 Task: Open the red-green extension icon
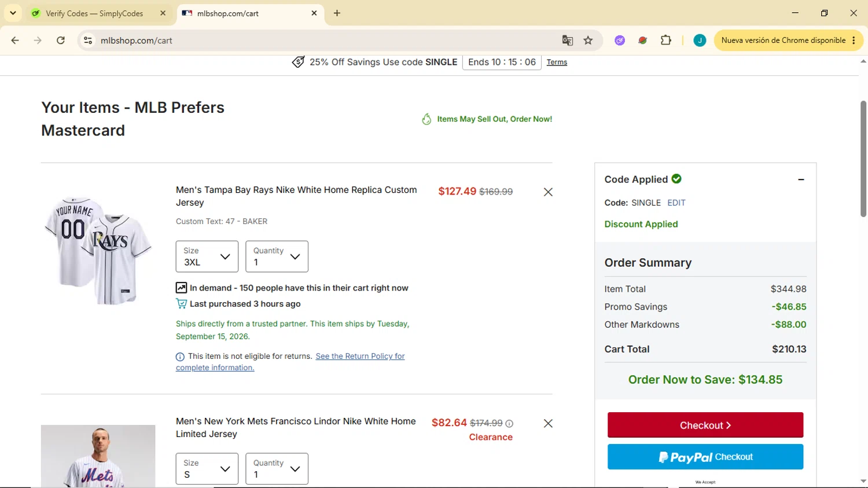[642, 40]
